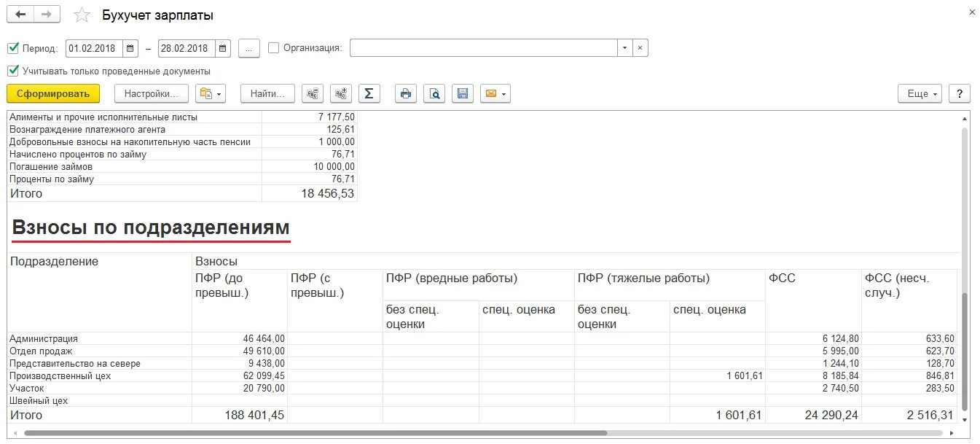Image resolution: width=980 pixels, height=444 pixels.
Task: Click the horizontal scrollbar thumb
Action: click(315, 432)
